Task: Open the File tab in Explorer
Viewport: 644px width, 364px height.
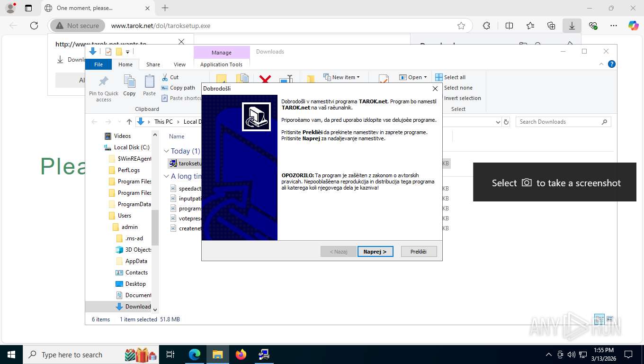Action: tap(98, 64)
